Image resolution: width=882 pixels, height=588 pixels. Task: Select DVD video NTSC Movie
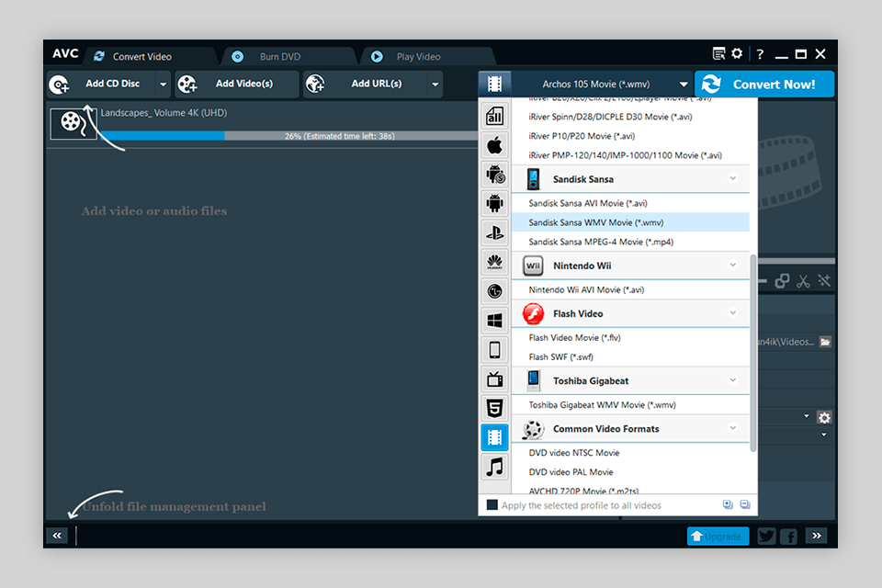[630, 452]
